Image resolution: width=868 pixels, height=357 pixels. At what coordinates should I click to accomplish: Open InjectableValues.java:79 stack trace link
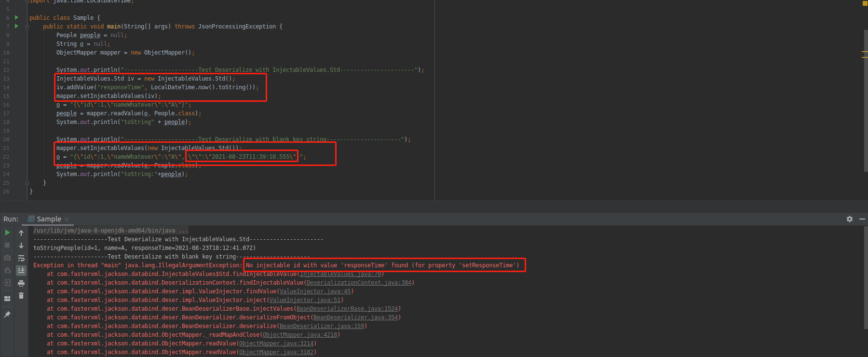pos(340,274)
